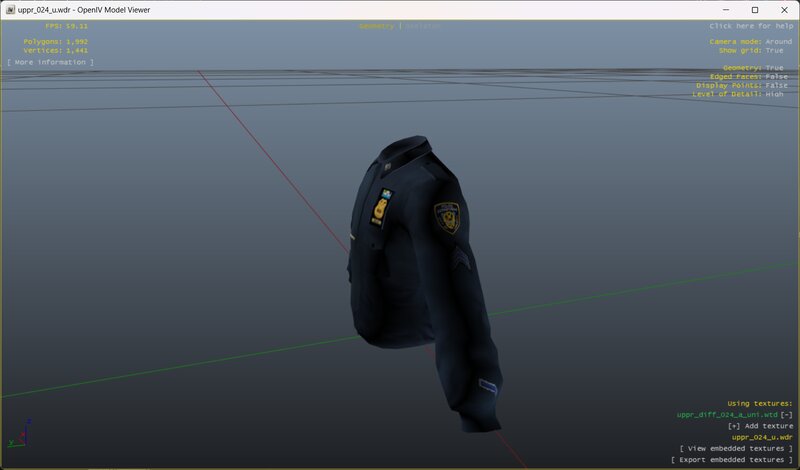The height and width of the screenshot is (470, 800).
Task: Toggle the Geometry True setting
Action: coord(753,68)
